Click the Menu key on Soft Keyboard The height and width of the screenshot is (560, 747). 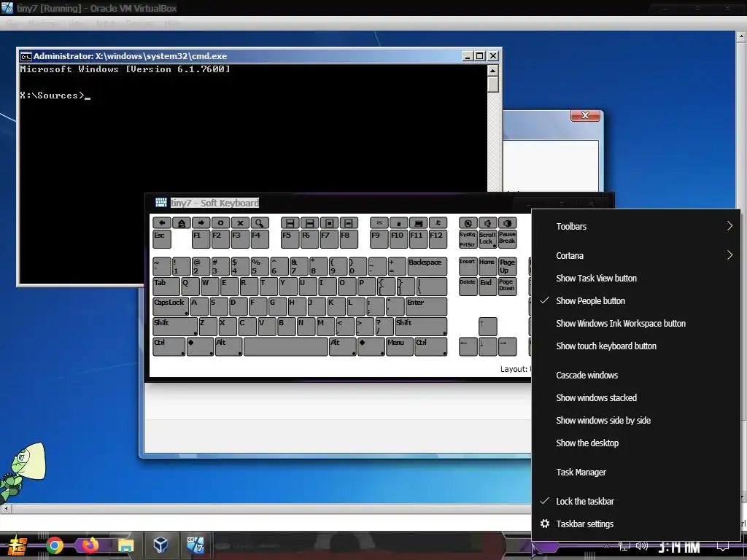pos(399,346)
